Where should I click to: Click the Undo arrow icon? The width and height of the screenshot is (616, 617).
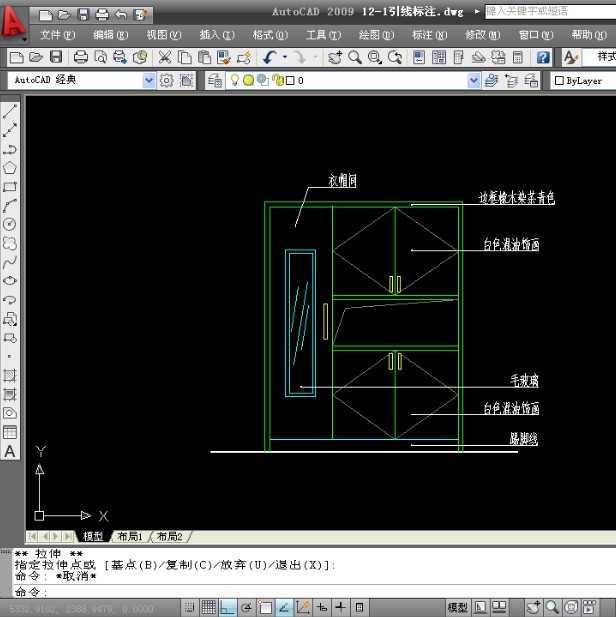point(269,57)
